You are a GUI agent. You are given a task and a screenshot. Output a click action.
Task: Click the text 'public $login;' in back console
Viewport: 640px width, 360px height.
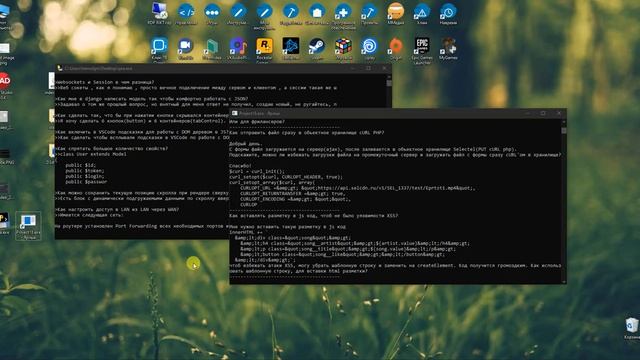tap(84, 176)
